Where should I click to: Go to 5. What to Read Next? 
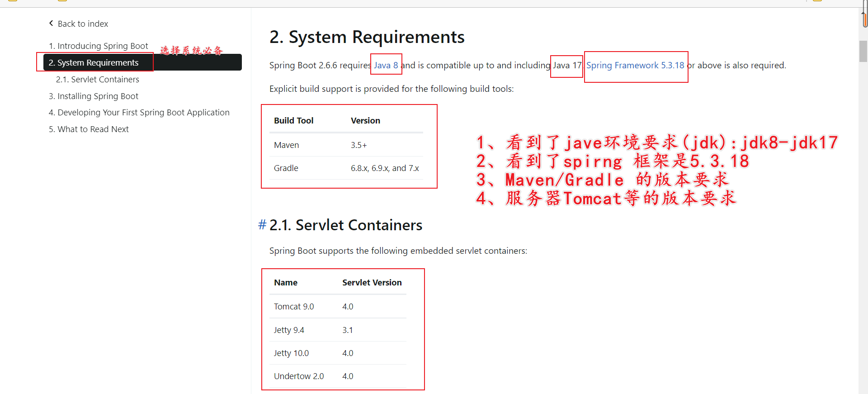89,129
